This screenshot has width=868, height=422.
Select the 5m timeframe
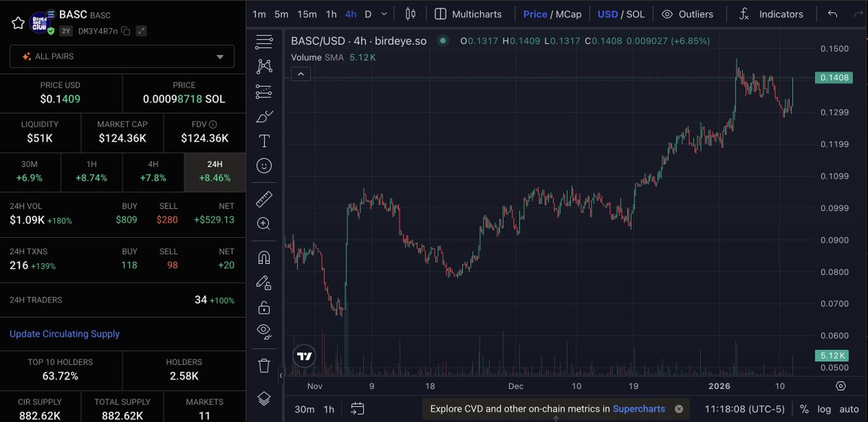(281, 14)
